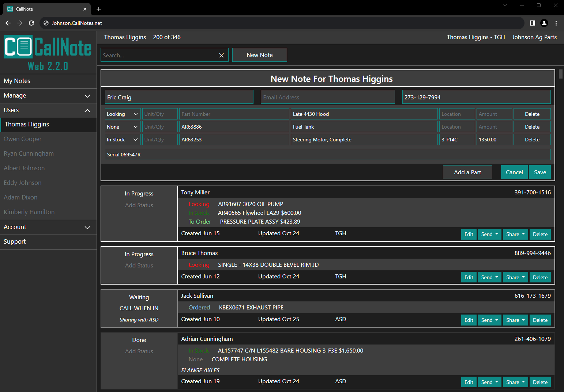The width and height of the screenshot is (564, 392).
Task: Click the CallNote favicon on the browser tab
Action: (9, 9)
